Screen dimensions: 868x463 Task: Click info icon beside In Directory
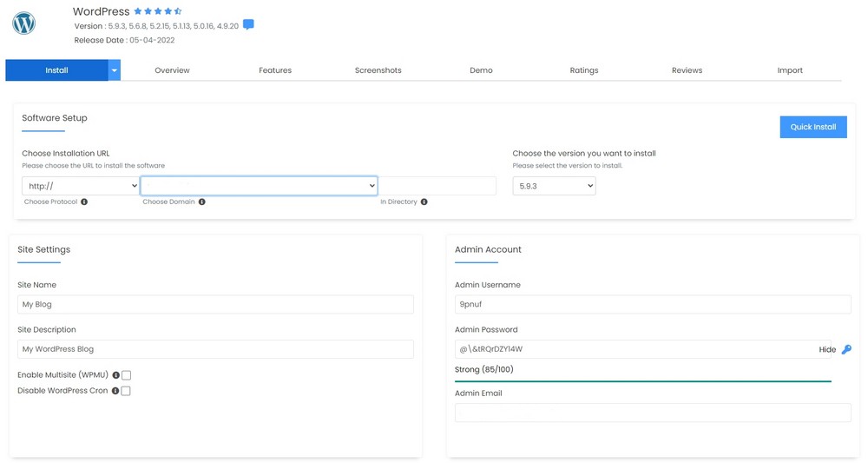[424, 202]
